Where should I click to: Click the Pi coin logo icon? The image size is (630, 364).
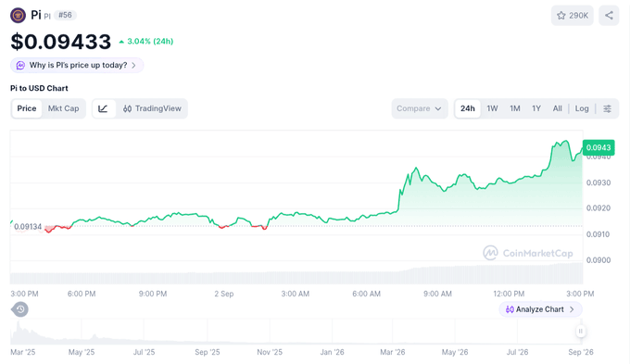(18, 16)
